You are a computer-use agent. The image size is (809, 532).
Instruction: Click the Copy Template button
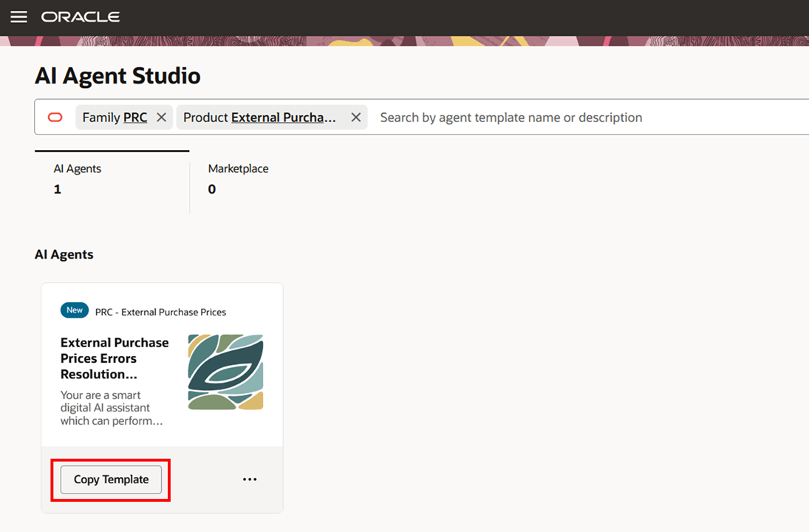(x=111, y=480)
